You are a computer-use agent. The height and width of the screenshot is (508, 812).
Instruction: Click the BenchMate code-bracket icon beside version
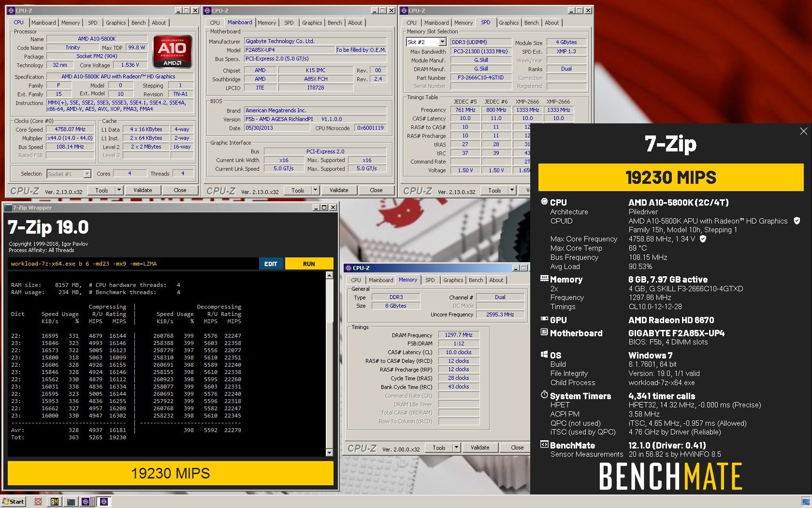click(544, 445)
